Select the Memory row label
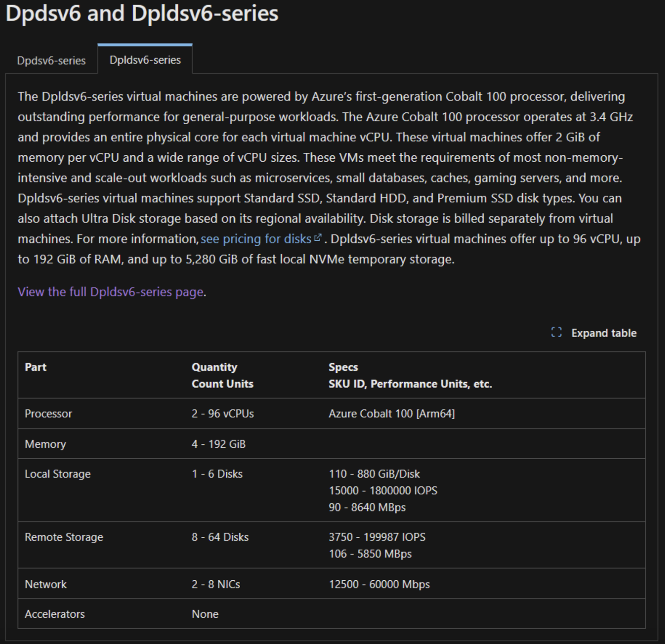 45,444
